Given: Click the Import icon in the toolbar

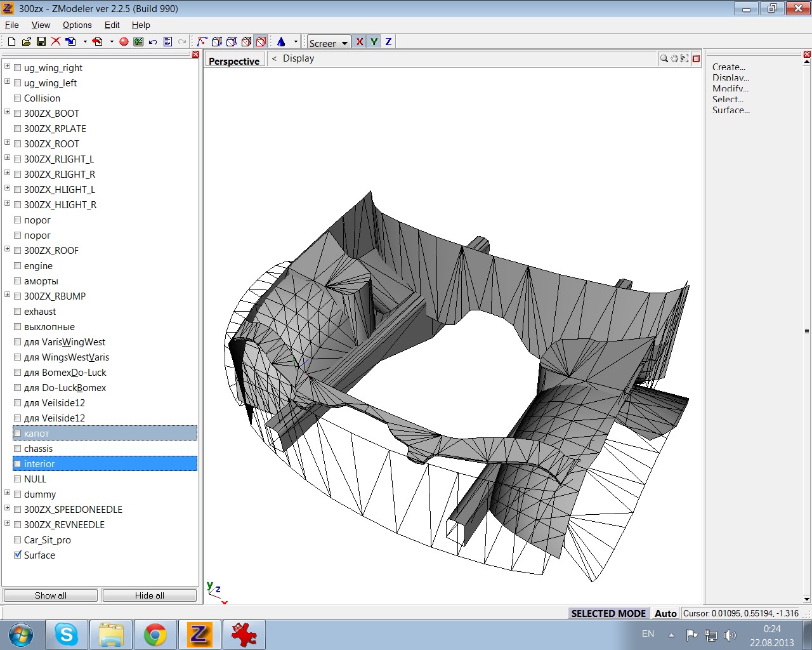Looking at the screenshot, I should coord(70,42).
